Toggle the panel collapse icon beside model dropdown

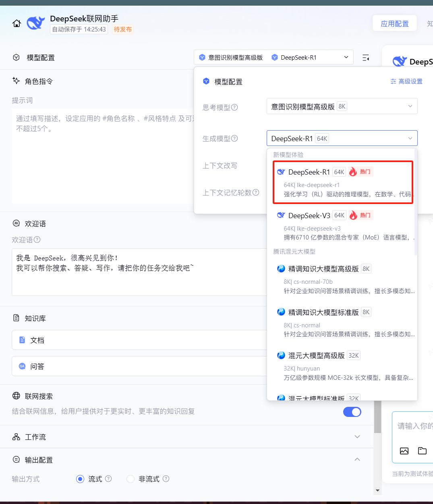[366, 58]
